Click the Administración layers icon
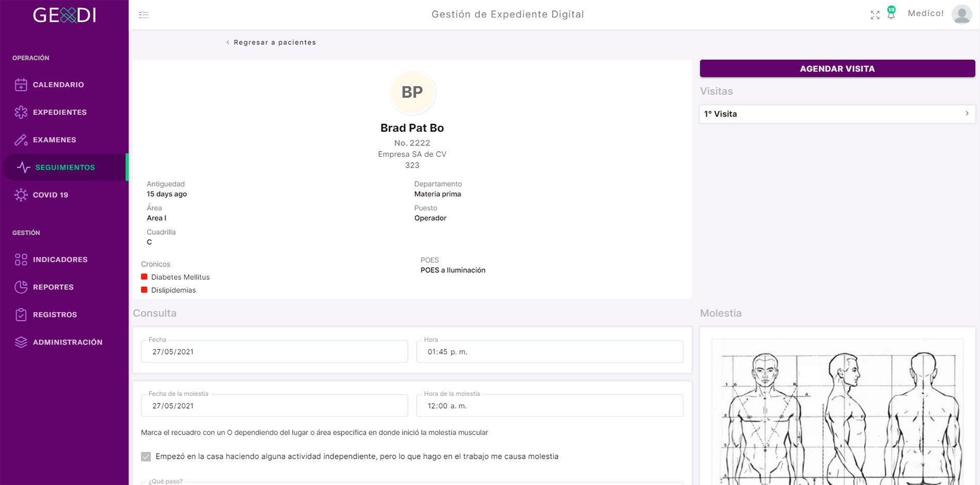Viewport: 980px width, 485px height. [x=21, y=342]
